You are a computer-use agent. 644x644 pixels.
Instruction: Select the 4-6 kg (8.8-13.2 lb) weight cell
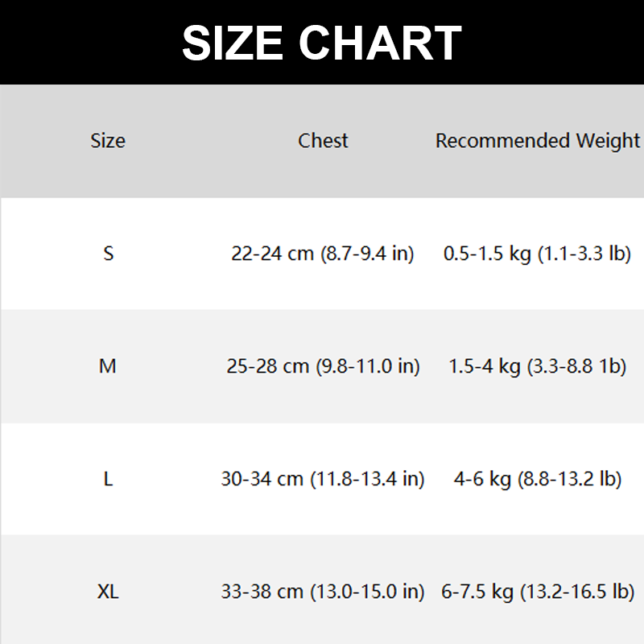[x=538, y=479]
